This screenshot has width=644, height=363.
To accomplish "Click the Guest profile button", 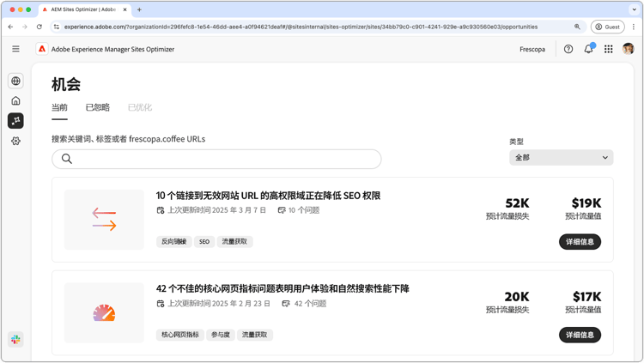I will 607,27.
